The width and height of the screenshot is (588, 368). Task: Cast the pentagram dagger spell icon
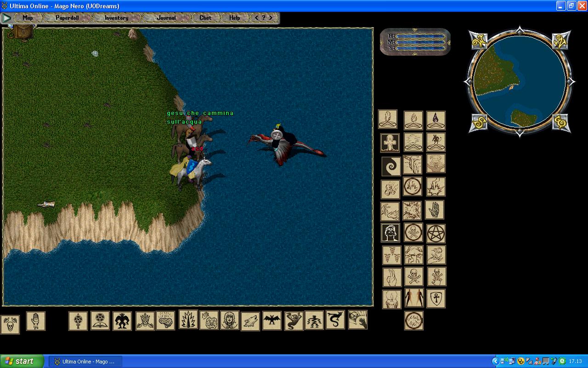[x=78, y=321]
